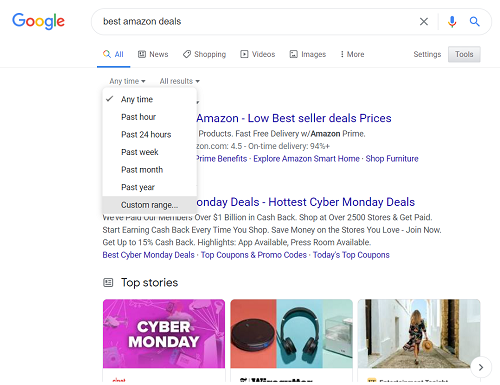Clear the search box with the X icon
The width and height of the screenshot is (500, 385).
(424, 22)
